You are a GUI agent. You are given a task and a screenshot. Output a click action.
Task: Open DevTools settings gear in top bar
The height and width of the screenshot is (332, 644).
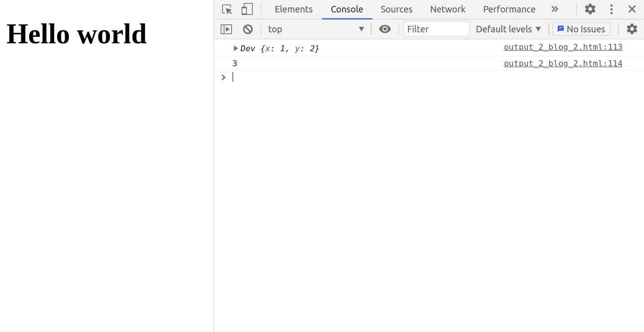(590, 9)
